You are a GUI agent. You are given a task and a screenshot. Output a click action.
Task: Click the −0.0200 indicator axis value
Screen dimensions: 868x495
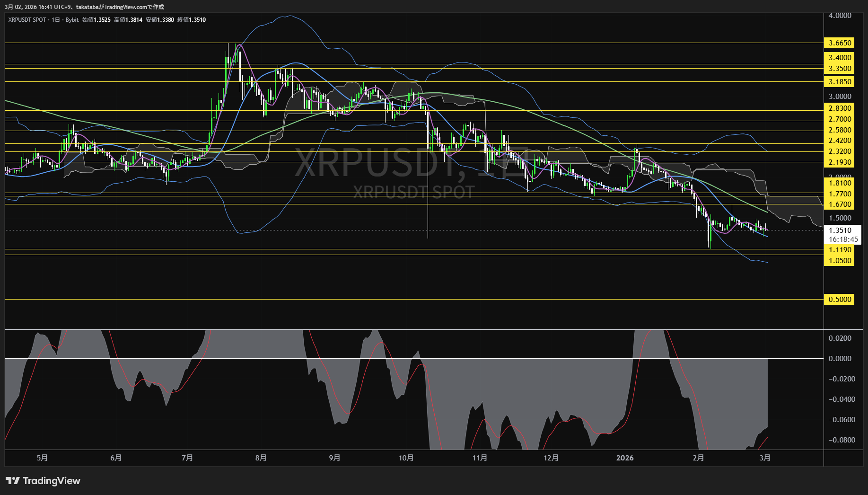tap(842, 379)
